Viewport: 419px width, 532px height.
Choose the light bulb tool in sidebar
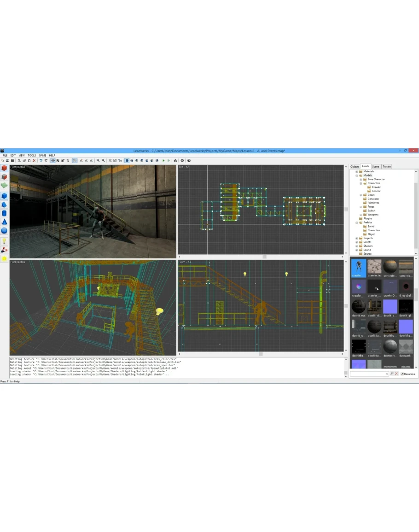point(4,241)
